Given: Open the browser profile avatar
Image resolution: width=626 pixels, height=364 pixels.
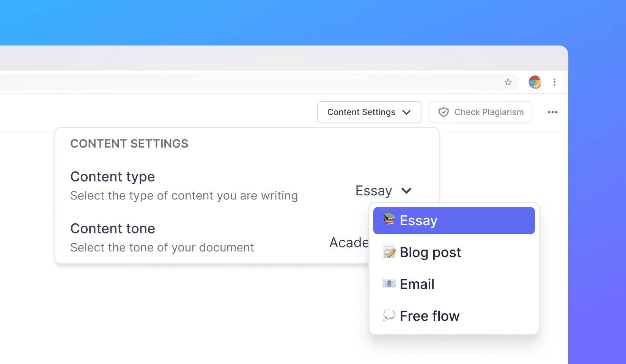Looking at the screenshot, I should click(535, 82).
